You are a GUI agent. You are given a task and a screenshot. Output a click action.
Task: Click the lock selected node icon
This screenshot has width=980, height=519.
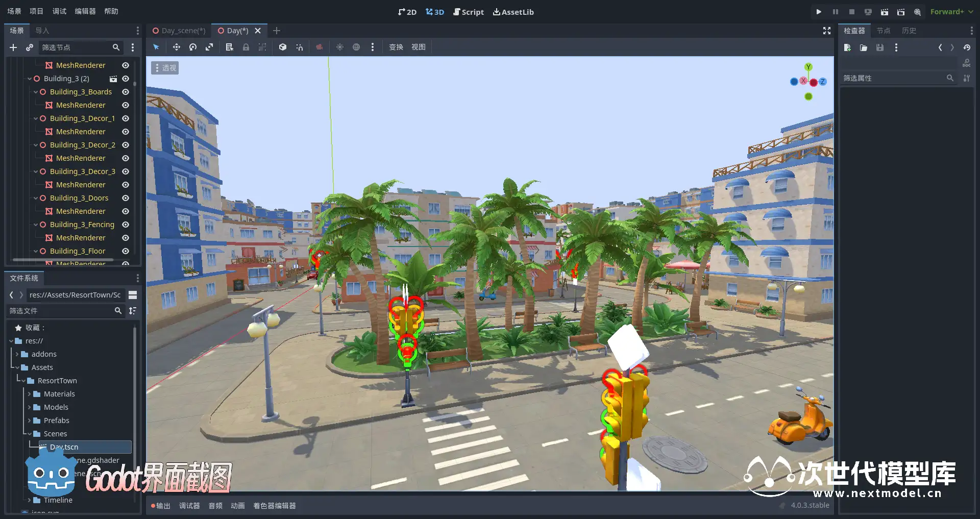click(x=246, y=47)
